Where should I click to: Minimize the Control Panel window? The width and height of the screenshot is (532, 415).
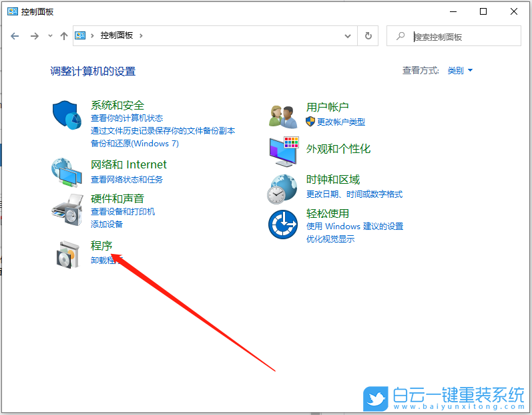coord(453,11)
